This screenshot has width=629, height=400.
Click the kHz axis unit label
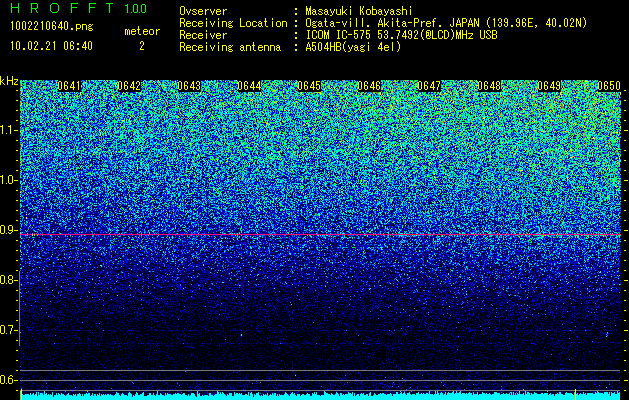point(9,81)
